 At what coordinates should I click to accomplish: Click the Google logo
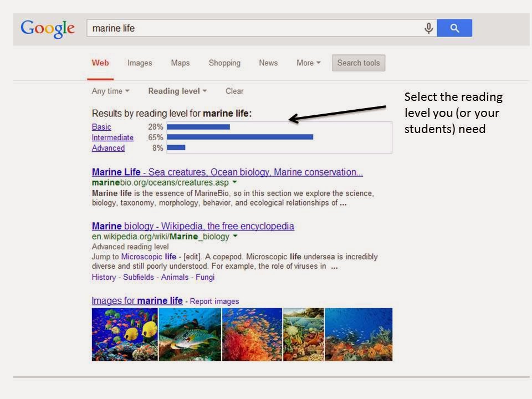[x=47, y=28]
